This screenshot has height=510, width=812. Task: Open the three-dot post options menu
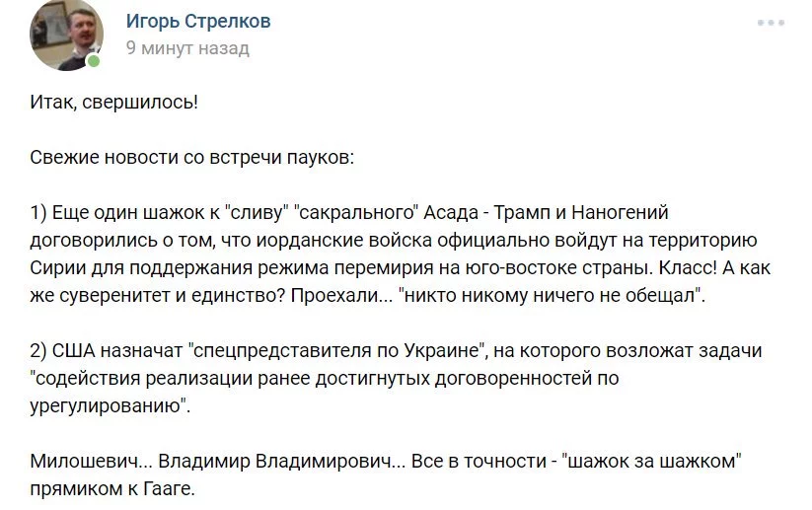click(771, 23)
